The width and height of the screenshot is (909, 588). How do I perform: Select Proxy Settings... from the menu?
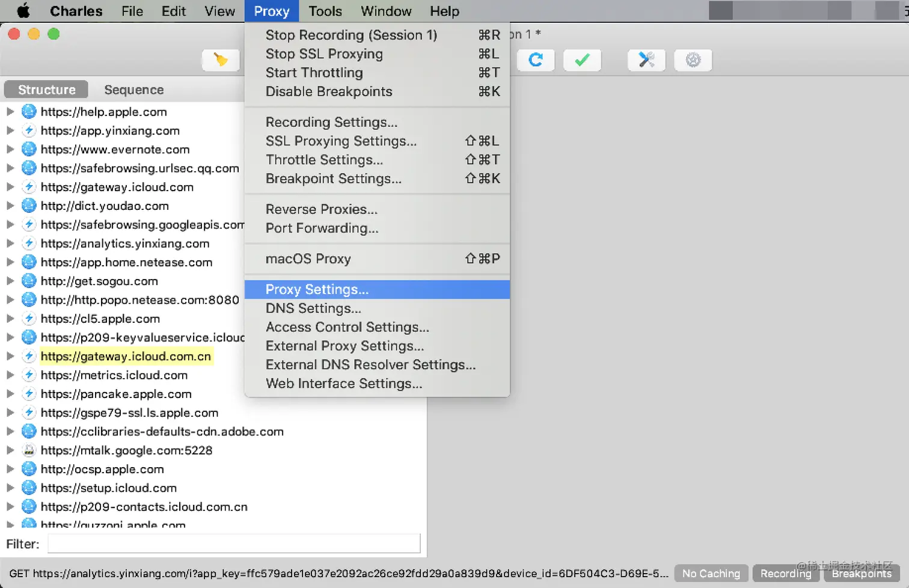pyautogui.click(x=377, y=289)
